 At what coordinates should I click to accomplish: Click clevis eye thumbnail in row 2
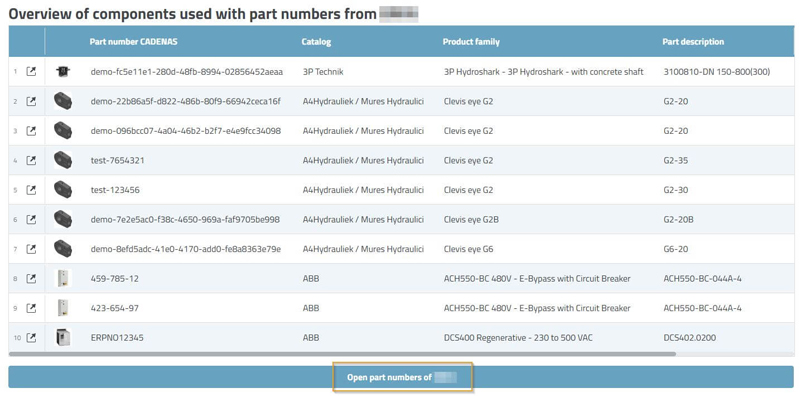point(63,101)
